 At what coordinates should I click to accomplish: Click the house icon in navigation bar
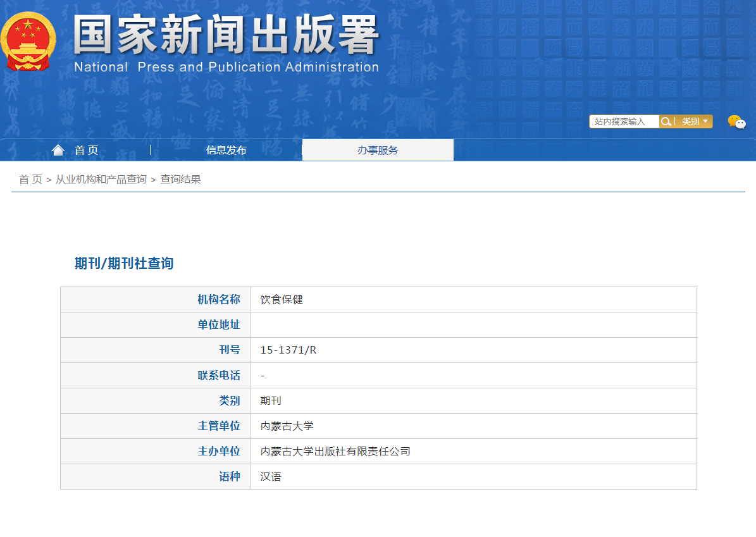[58, 150]
